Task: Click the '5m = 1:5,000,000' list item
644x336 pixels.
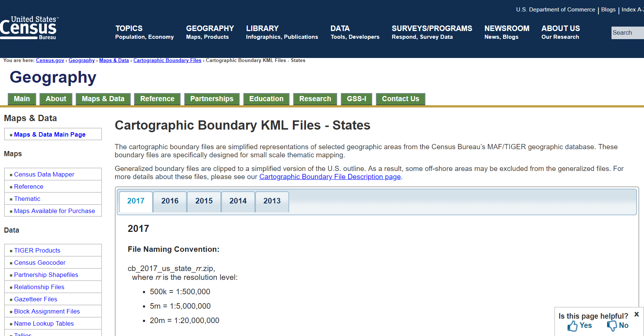Action: pyautogui.click(x=180, y=306)
